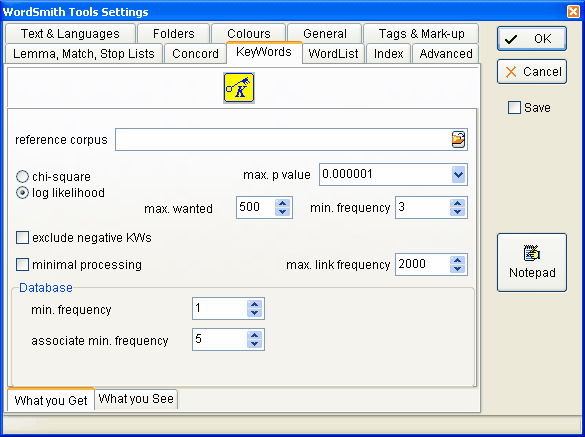
Task: Increase associate min. frequency value
Action: click(254, 335)
